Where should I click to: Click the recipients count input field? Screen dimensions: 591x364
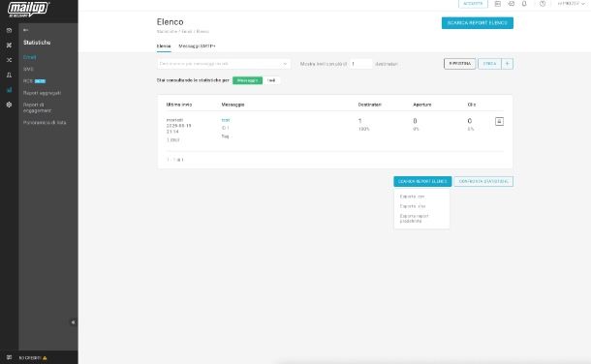(360, 64)
